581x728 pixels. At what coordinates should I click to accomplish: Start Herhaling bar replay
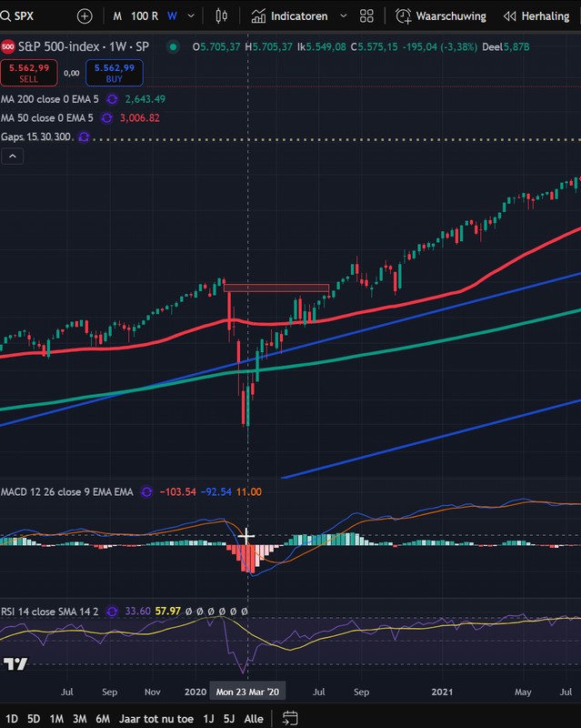(536, 16)
